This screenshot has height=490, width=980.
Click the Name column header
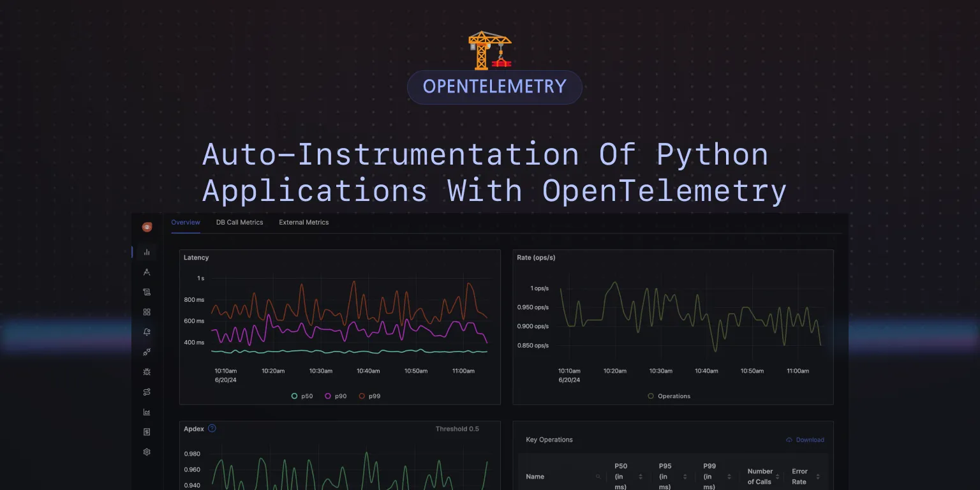pos(535,477)
